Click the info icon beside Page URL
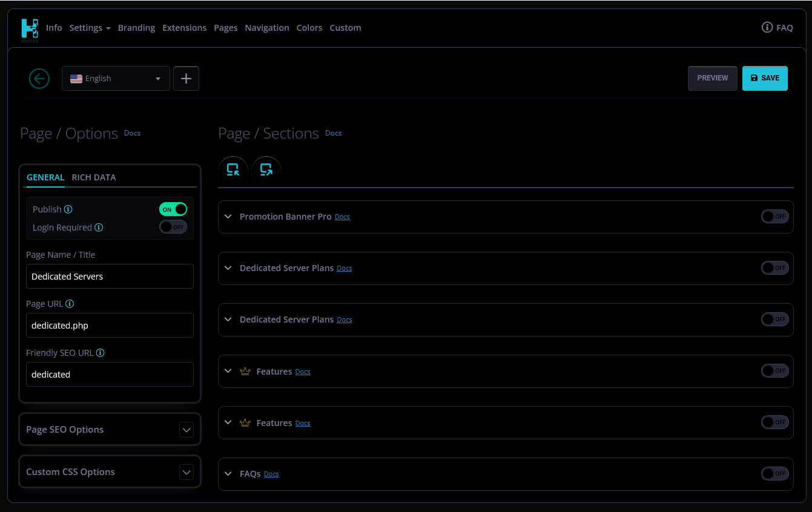812x512 pixels. tap(70, 304)
